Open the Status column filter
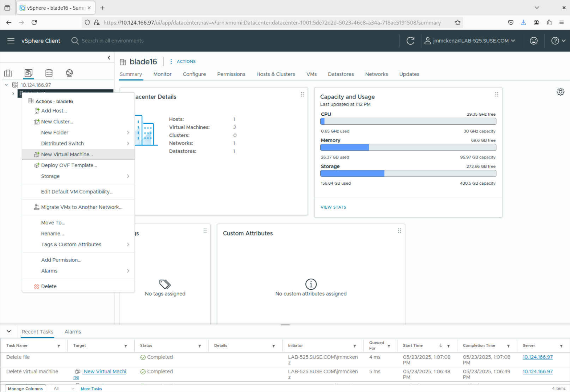The height and width of the screenshot is (392, 570). point(200,345)
